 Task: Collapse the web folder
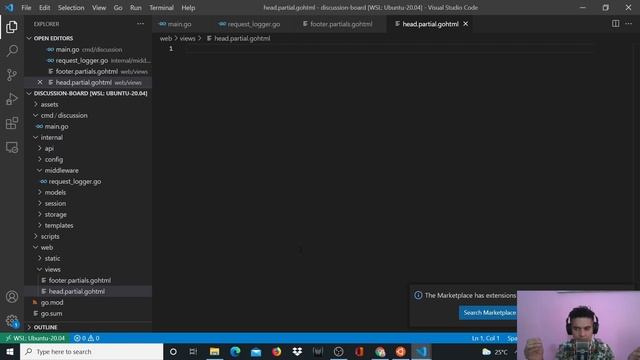47,247
